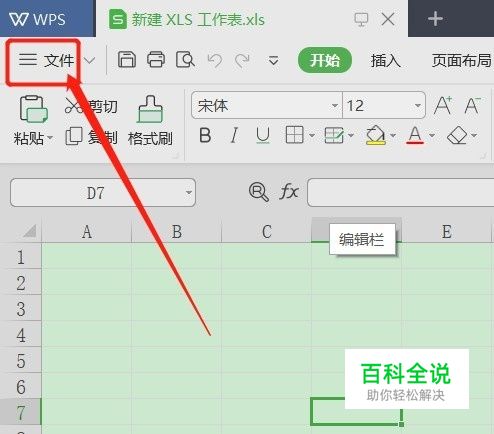Select the 格式刷 format painter
This screenshot has width=494, height=434.
click(150, 121)
